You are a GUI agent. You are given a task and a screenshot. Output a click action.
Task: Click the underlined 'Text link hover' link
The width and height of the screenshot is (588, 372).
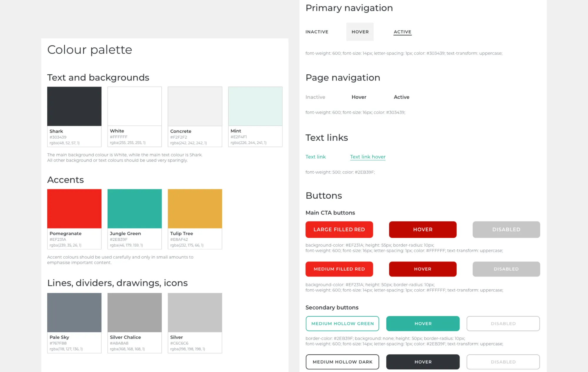pos(367,157)
